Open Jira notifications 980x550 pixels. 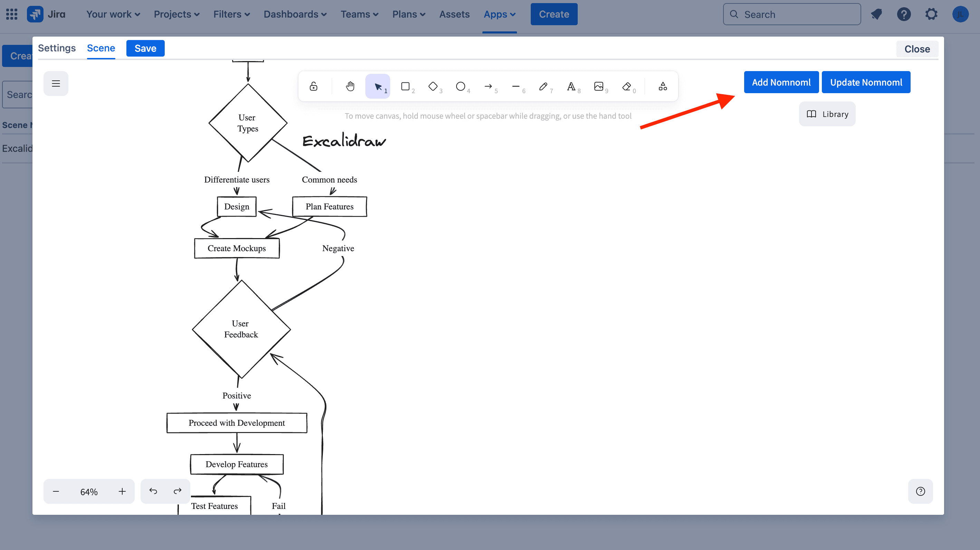(x=876, y=14)
